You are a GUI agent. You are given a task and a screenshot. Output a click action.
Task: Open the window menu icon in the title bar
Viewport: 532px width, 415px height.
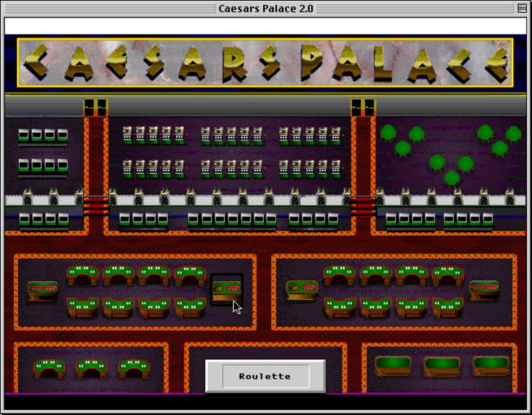[522, 8]
